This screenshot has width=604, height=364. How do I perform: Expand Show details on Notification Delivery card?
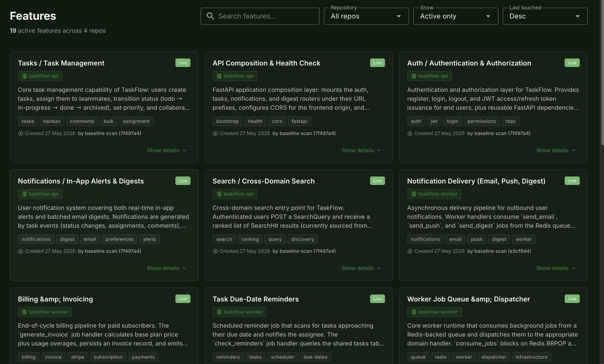pos(556,268)
